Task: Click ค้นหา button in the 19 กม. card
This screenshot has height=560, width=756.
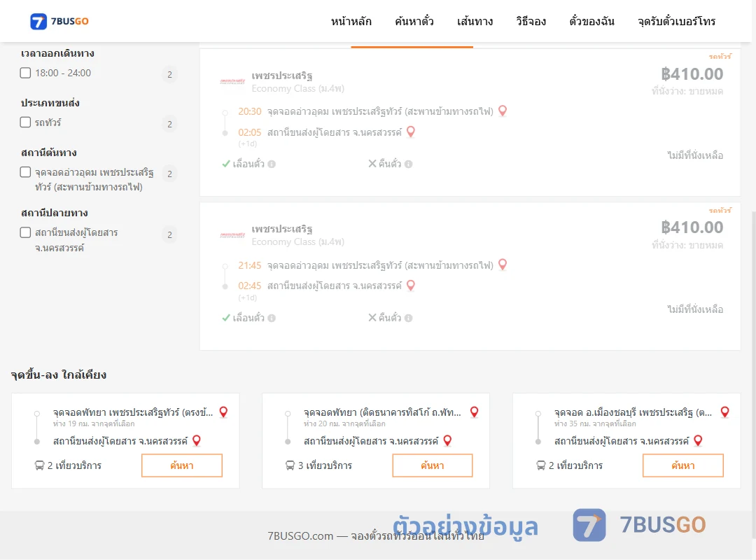Action: coord(182,465)
